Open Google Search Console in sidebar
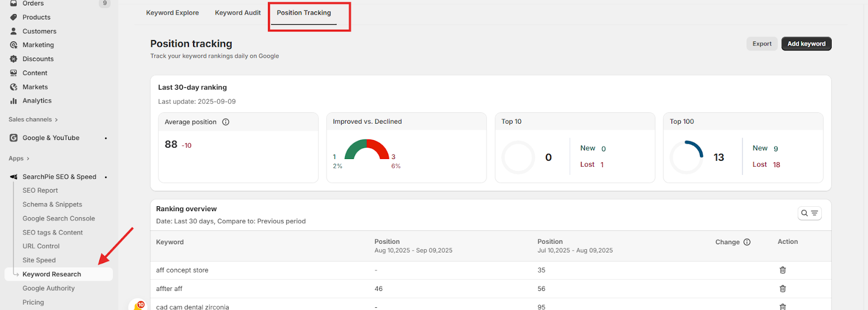 [59, 219]
